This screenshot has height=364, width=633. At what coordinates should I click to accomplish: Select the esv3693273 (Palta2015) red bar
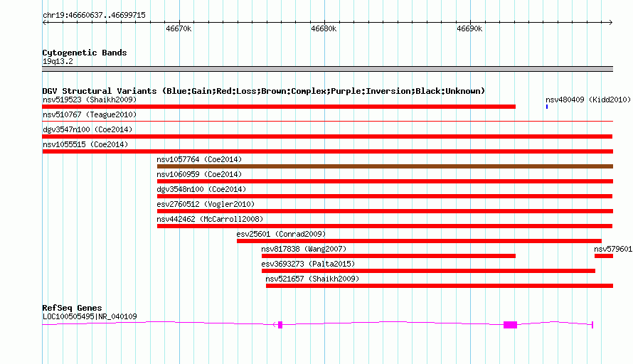point(428,271)
